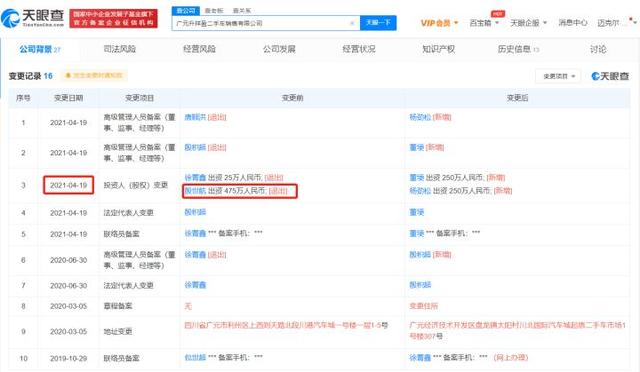The height and width of the screenshot is (372, 640).
Task: Open 消息中心 message center
Action: click(573, 23)
